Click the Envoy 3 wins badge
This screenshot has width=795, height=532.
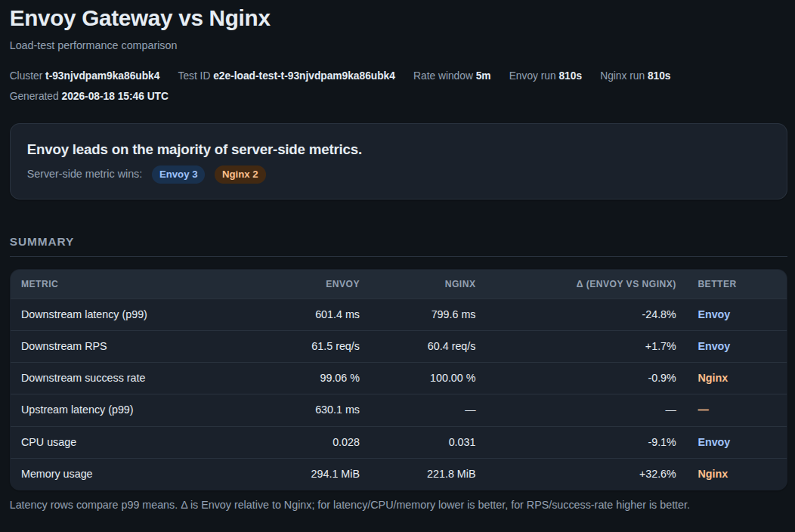[x=178, y=175]
